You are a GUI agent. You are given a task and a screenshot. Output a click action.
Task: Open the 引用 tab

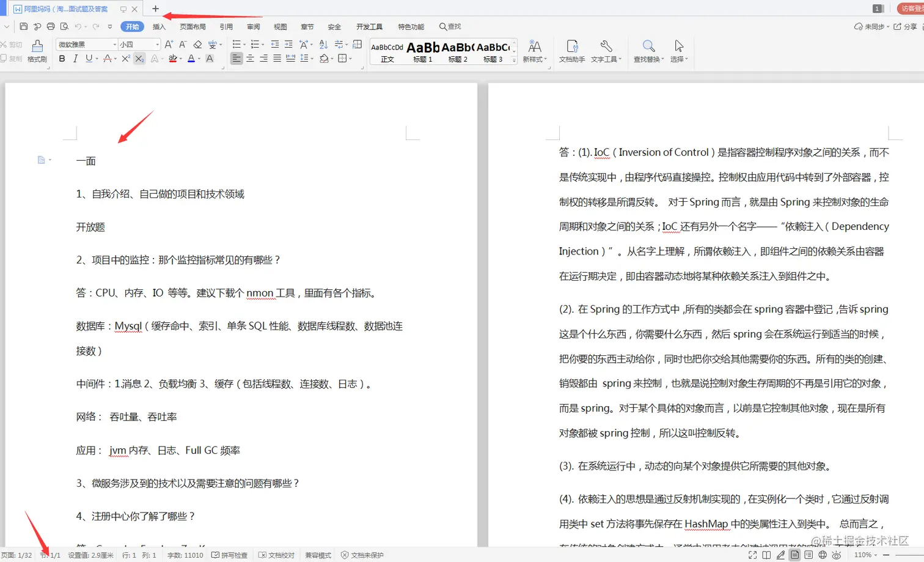(x=226, y=27)
